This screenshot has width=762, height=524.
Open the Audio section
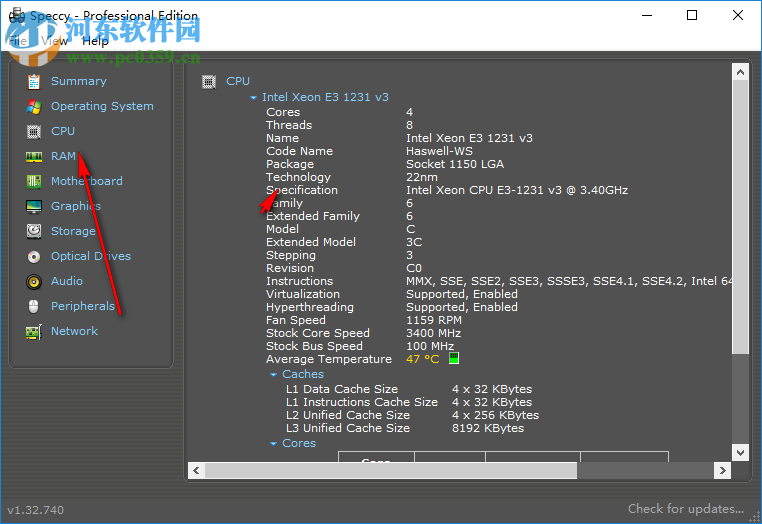pos(67,281)
